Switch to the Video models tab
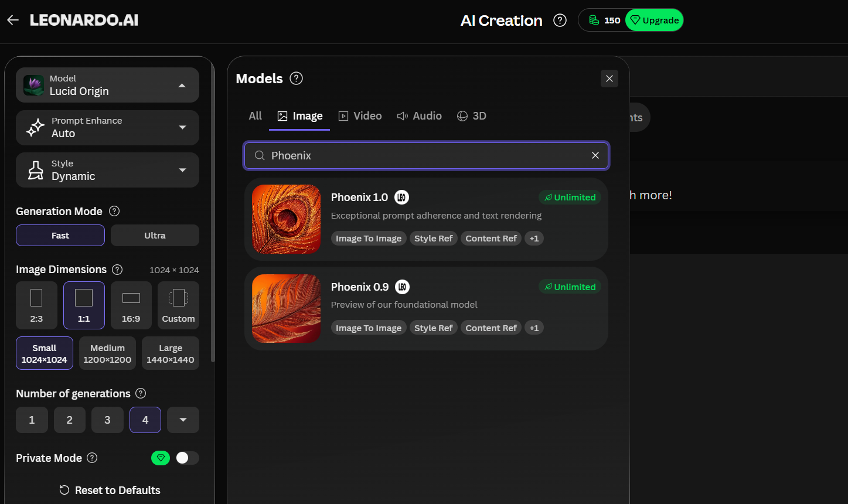 [x=360, y=116]
